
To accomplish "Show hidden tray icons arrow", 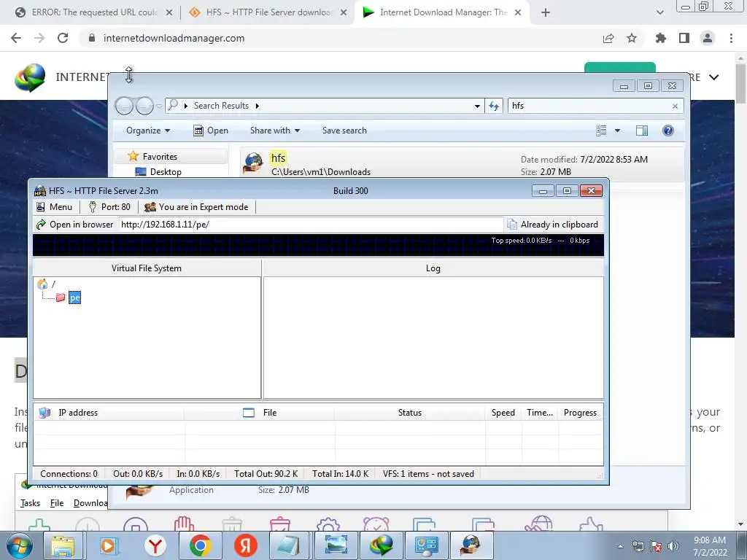I will 620,546.
